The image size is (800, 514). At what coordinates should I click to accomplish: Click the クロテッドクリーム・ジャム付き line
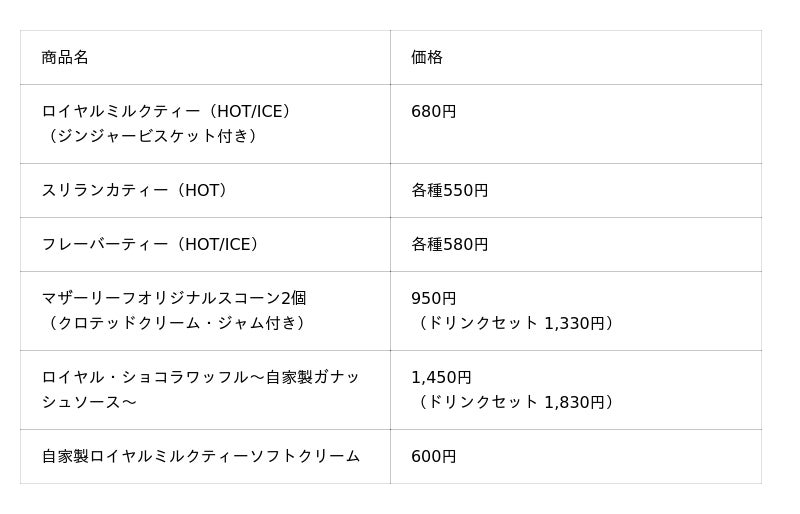click(x=176, y=323)
